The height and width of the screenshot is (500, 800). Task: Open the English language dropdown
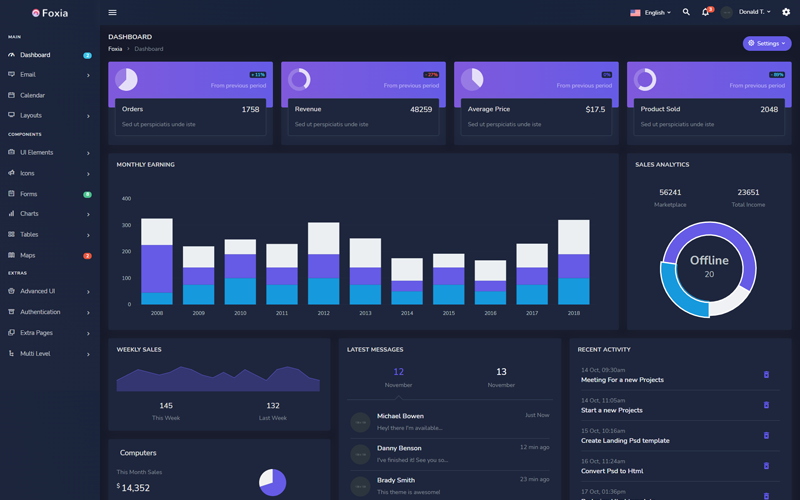click(x=651, y=13)
